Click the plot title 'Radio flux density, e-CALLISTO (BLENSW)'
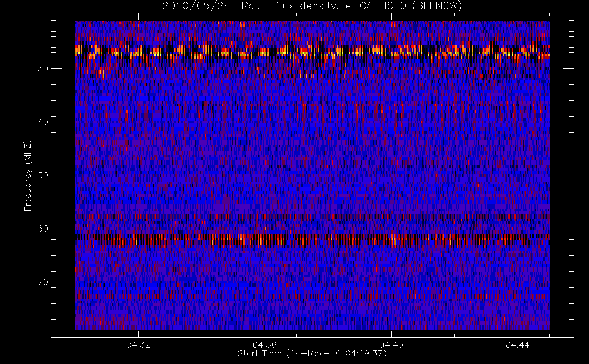589x364 pixels. [x=352, y=6]
